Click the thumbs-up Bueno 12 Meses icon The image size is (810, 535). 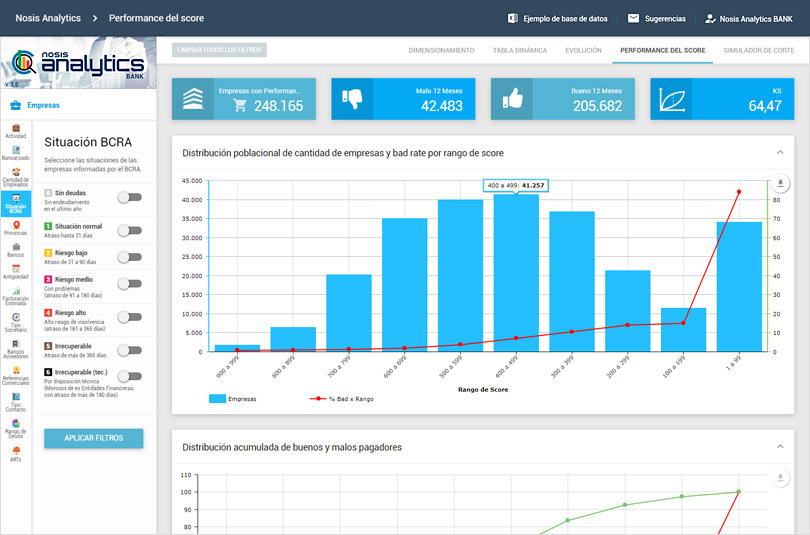(512, 99)
